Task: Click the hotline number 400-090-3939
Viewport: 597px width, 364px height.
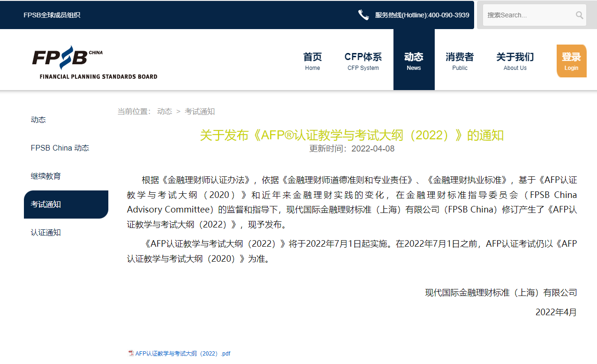Action: tap(449, 15)
